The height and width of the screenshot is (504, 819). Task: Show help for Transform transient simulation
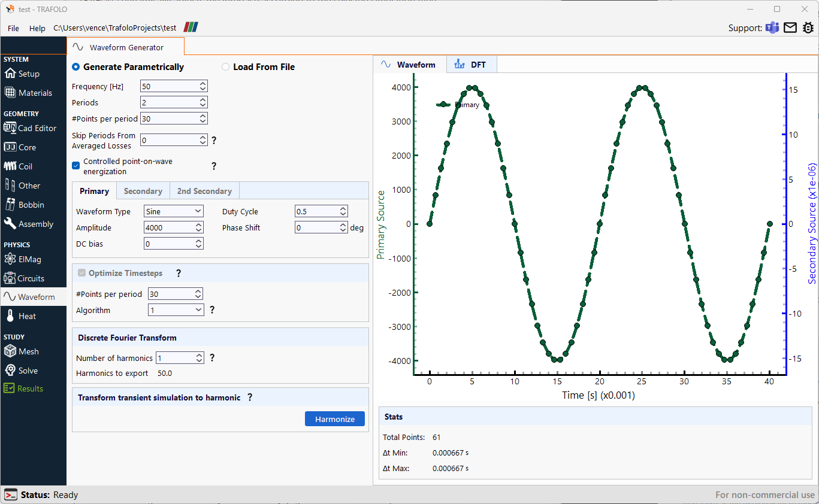pos(250,397)
